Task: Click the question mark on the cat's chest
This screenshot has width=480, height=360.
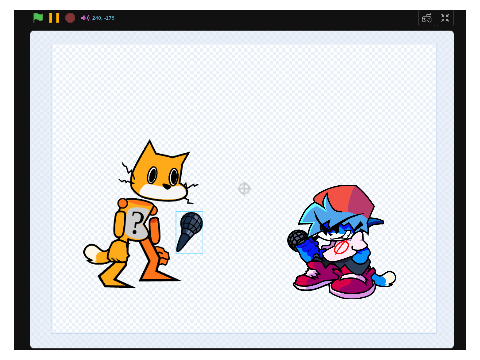Action: click(x=136, y=223)
